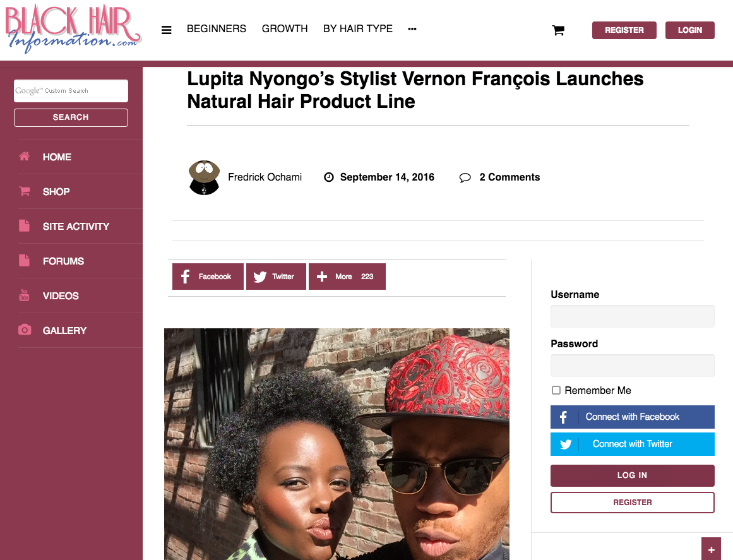
Task: Share the article on Facebook
Action: 208,277
